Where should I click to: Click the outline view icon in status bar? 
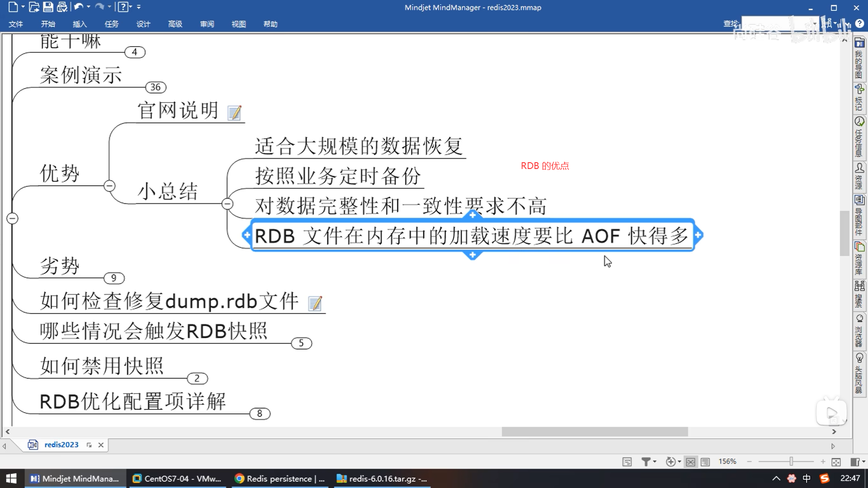click(x=705, y=461)
